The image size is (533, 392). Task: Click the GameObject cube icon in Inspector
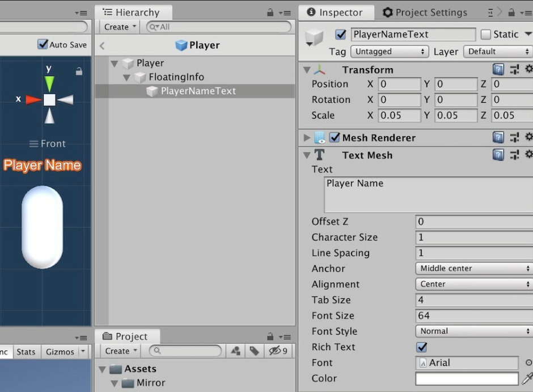click(314, 37)
